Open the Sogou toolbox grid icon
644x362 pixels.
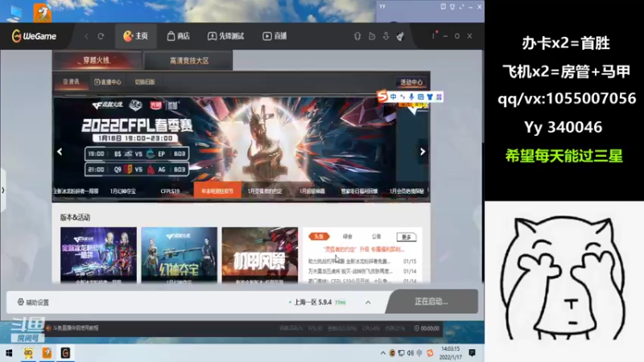(439, 97)
